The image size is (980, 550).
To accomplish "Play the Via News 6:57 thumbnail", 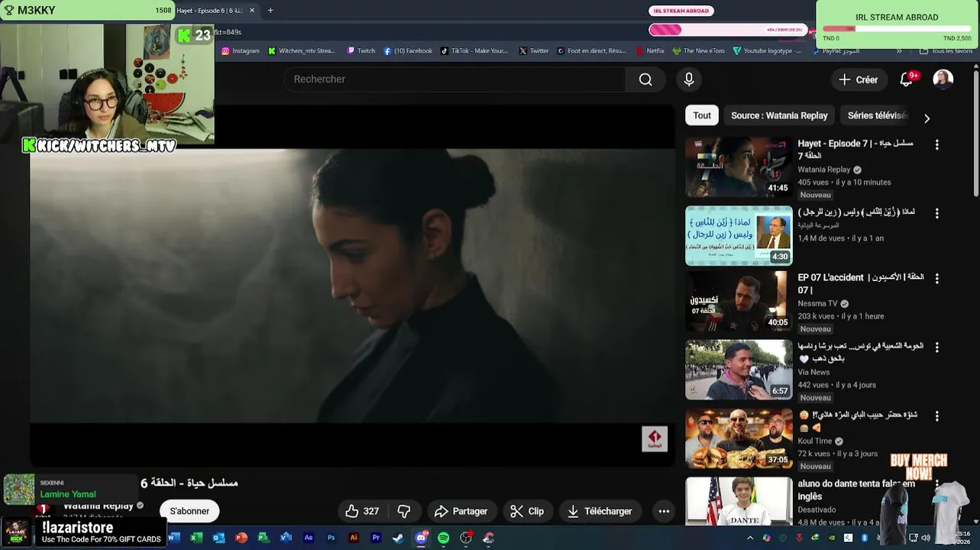I will (x=739, y=370).
